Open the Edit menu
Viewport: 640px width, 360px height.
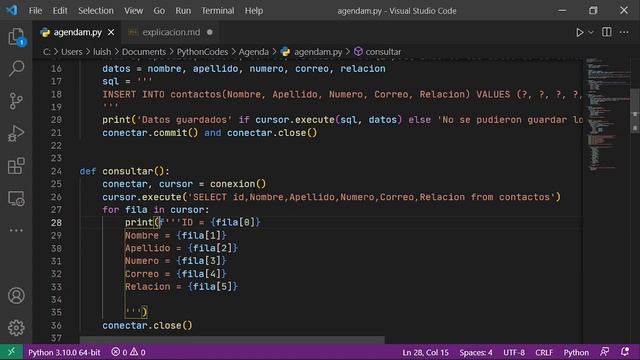click(x=60, y=11)
